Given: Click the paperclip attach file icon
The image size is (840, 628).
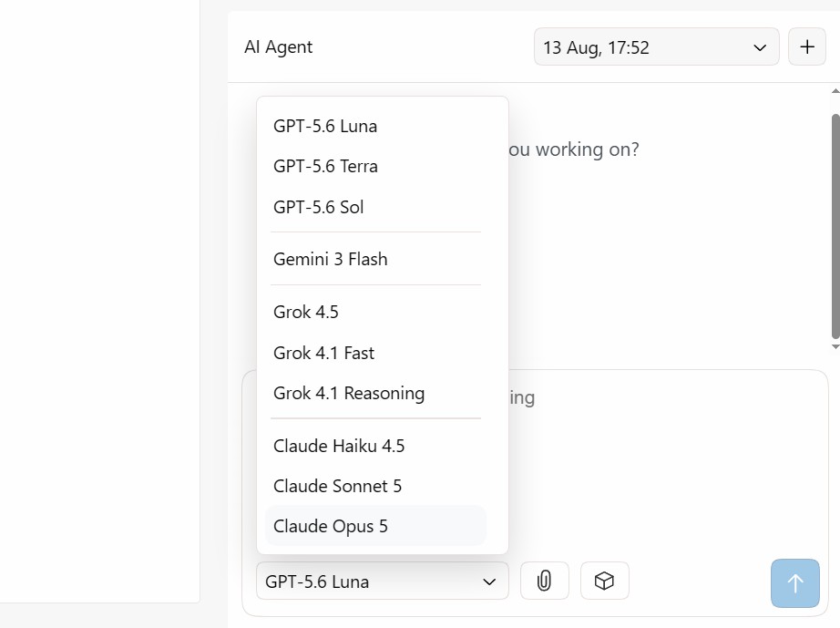Looking at the screenshot, I should 544,581.
